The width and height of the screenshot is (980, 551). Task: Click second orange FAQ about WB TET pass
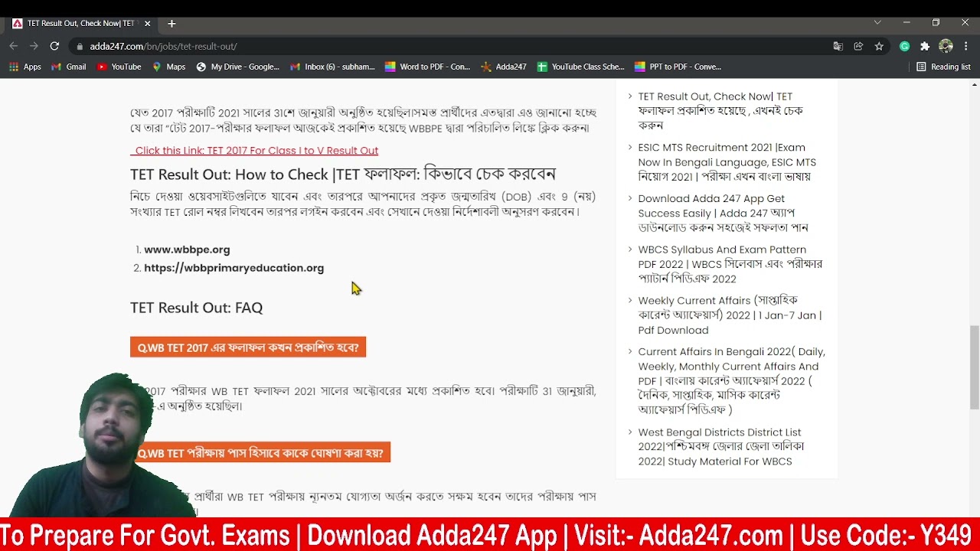tap(260, 453)
